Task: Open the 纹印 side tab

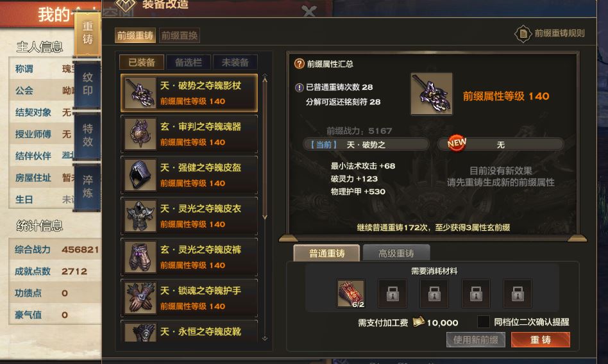Action: point(88,84)
